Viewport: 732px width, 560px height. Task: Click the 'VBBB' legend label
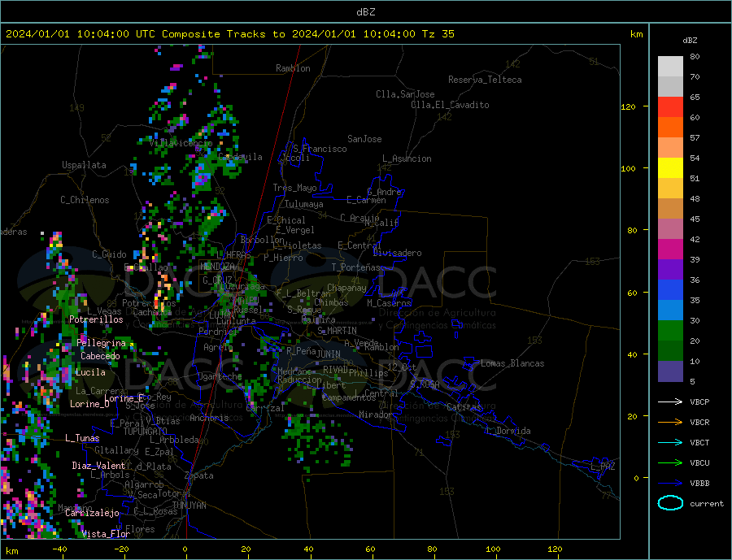click(699, 484)
